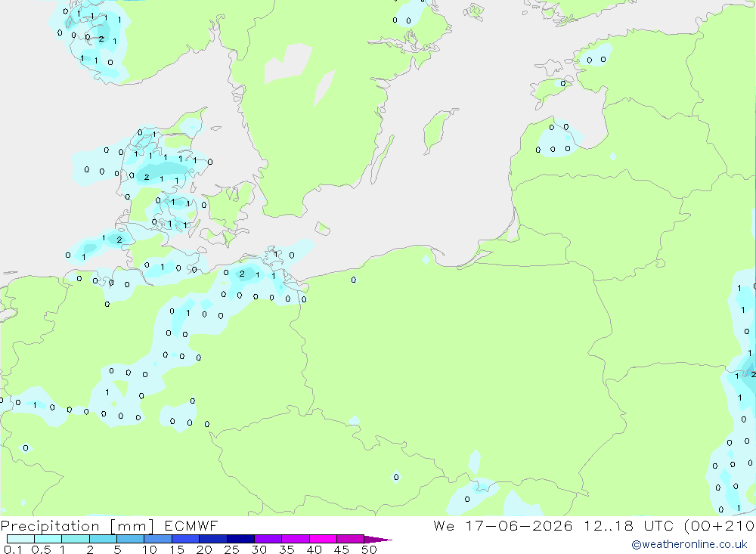Click the '2' value over southern Norway
The height and width of the screenshot is (554, 756).
coord(101,39)
